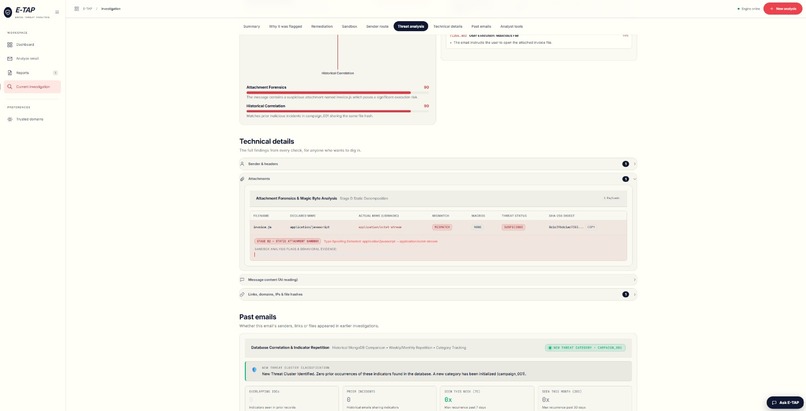Collapse the Attachments section chevron
Image resolution: width=806 pixels, height=411 pixels.
tap(635, 179)
